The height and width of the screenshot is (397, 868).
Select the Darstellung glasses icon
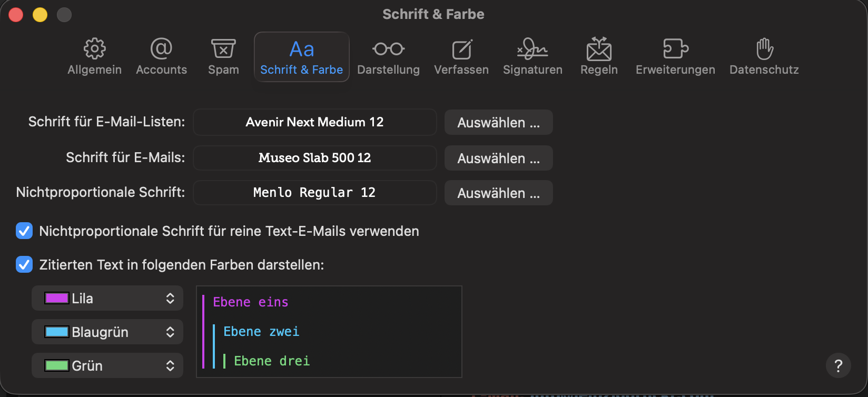388,49
